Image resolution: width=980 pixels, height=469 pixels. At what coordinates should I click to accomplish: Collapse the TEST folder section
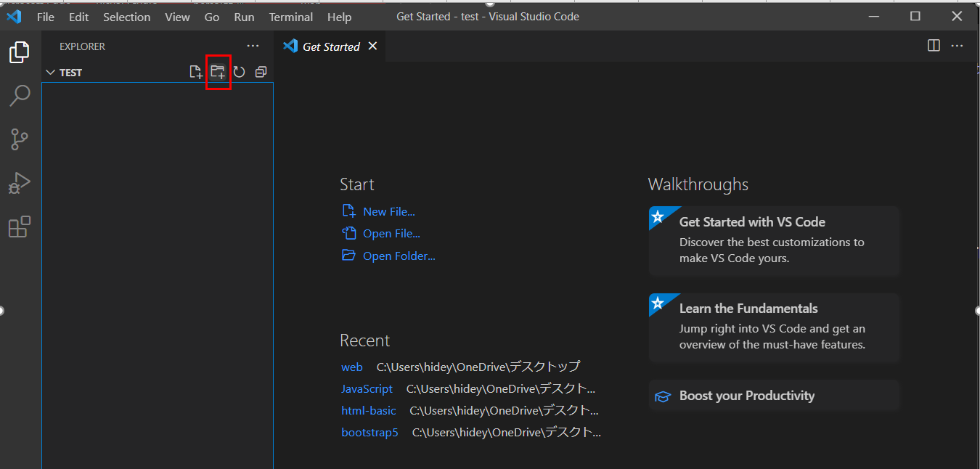(x=51, y=73)
